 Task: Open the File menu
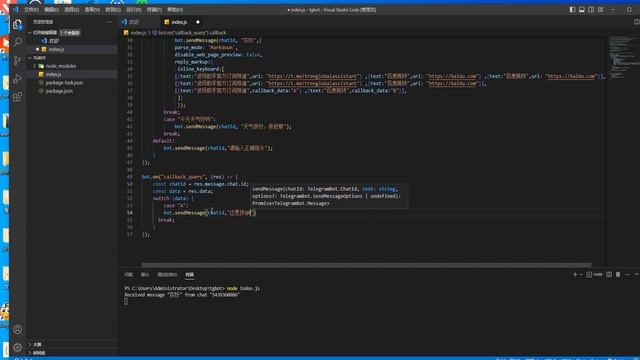[31, 9]
